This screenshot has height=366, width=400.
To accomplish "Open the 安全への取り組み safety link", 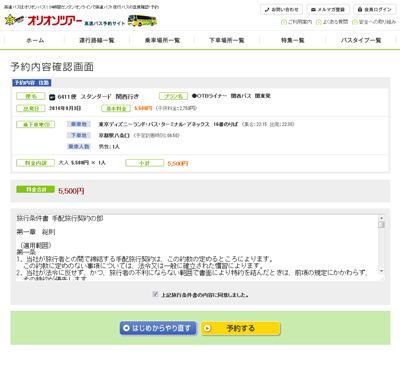I will (x=374, y=22).
